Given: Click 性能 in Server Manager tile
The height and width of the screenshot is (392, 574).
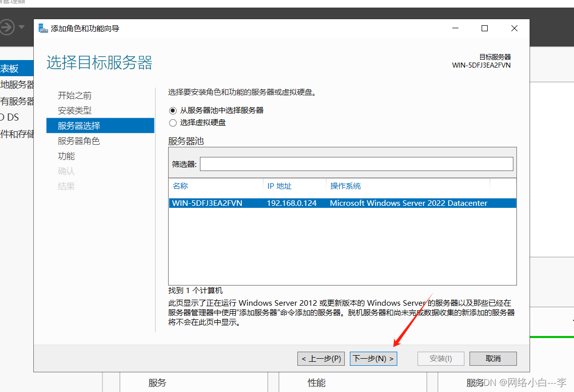Looking at the screenshot, I should (317, 383).
